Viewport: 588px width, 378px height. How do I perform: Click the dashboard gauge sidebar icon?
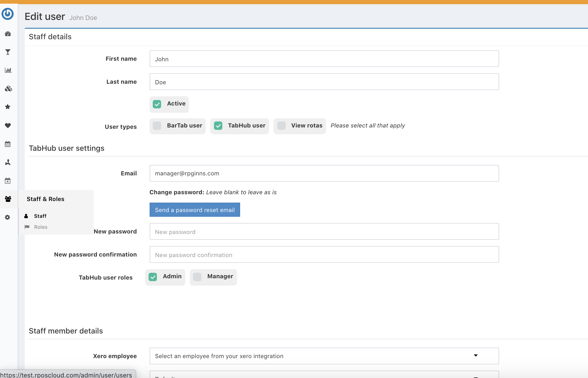pos(8,34)
